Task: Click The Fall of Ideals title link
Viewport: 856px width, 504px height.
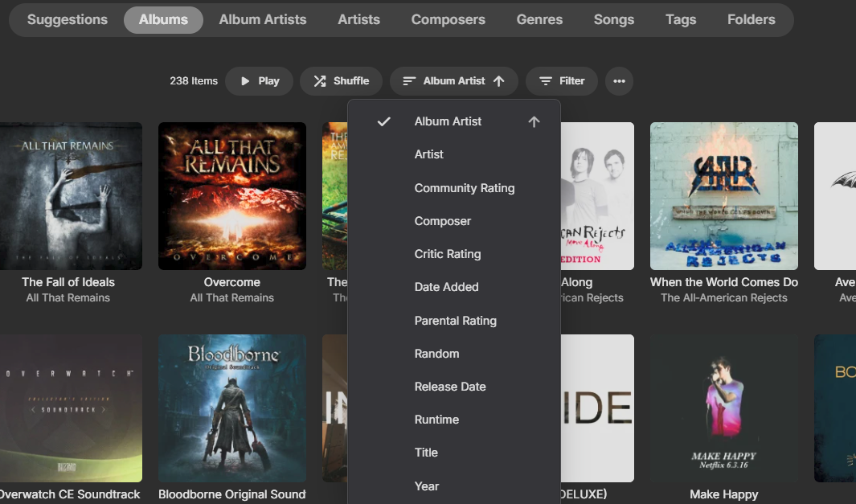Action: click(x=68, y=282)
